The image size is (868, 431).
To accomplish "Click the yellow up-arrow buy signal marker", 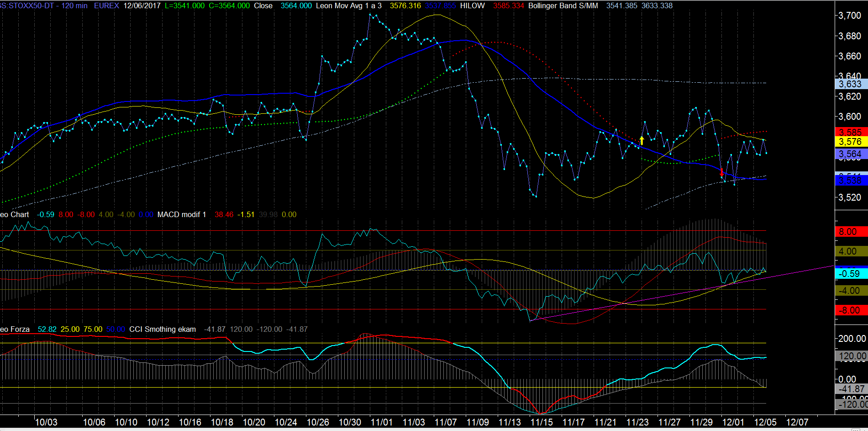I will point(642,140).
